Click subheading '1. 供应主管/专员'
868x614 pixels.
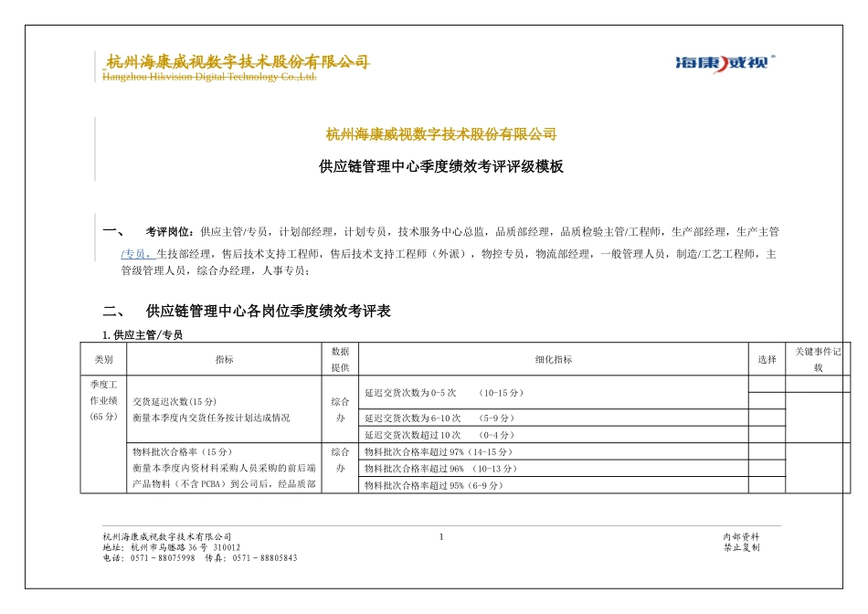click(143, 334)
